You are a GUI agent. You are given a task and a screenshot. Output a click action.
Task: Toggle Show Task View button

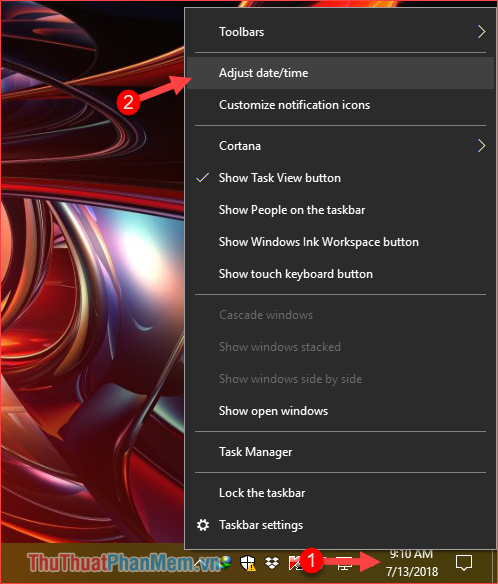tap(340, 178)
